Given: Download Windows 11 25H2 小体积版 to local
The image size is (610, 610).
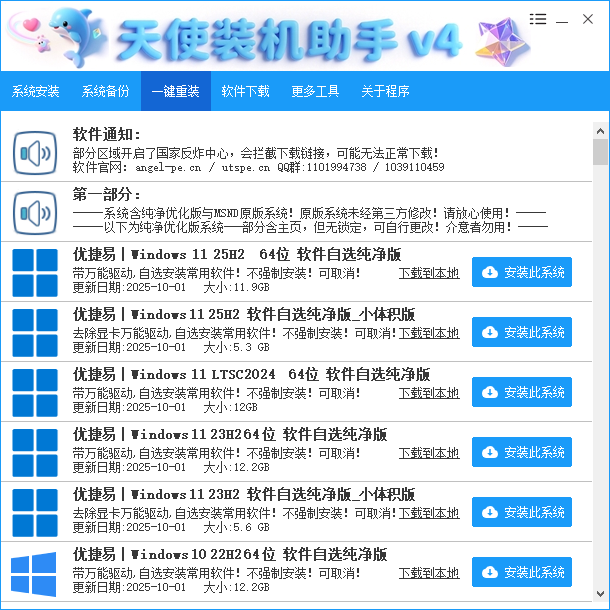Looking at the screenshot, I should [x=429, y=333].
